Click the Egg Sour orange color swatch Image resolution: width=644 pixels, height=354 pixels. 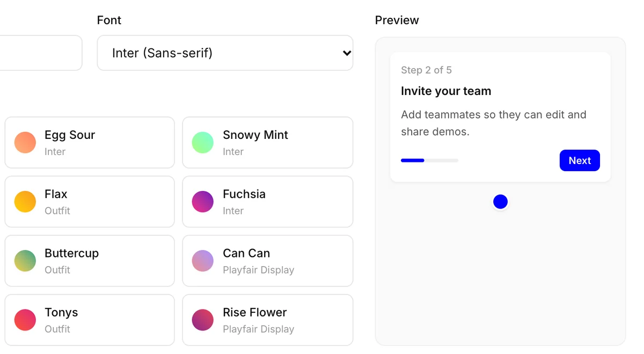pos(25,143)
